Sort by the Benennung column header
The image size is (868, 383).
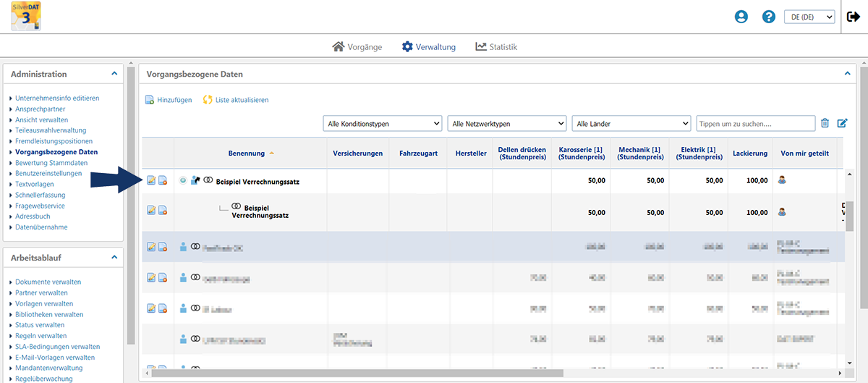(x=250, y=153)
